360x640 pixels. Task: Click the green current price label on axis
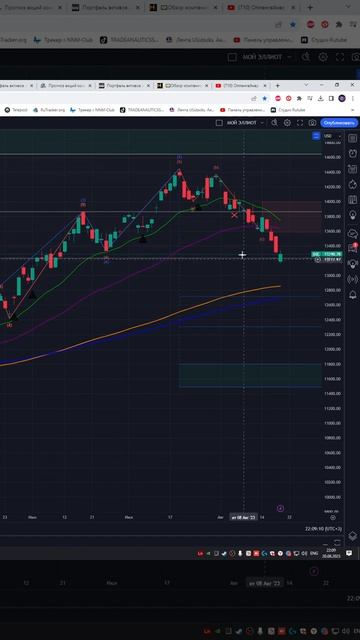click(327, 254)
